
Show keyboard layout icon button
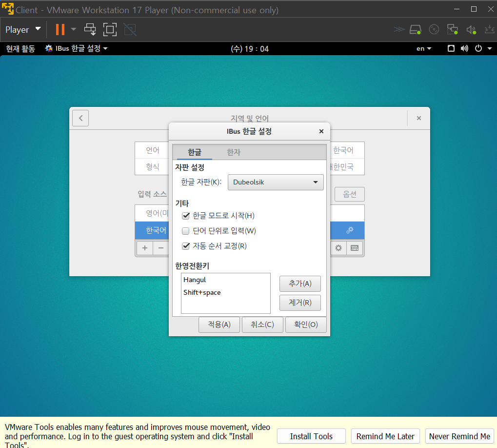(355, 248)
